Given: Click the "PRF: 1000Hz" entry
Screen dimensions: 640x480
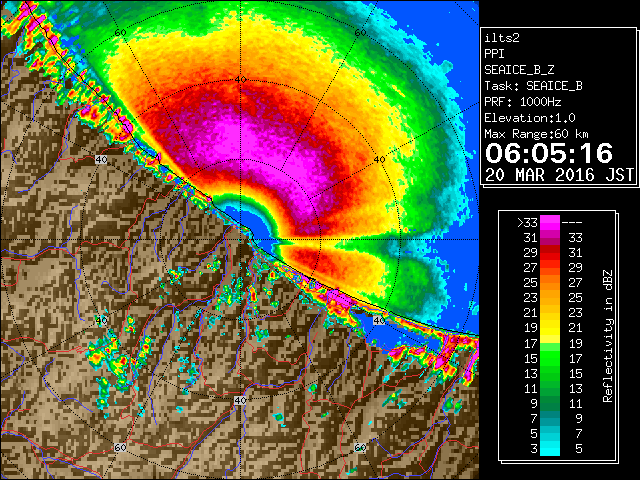Looking at the screenshot, I should [x=522, y=102].
